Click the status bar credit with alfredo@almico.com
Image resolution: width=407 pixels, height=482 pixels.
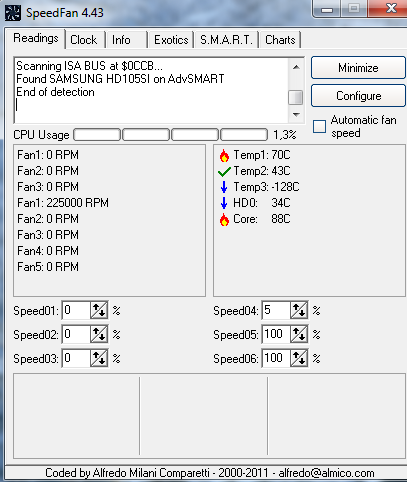pos(210,473)
